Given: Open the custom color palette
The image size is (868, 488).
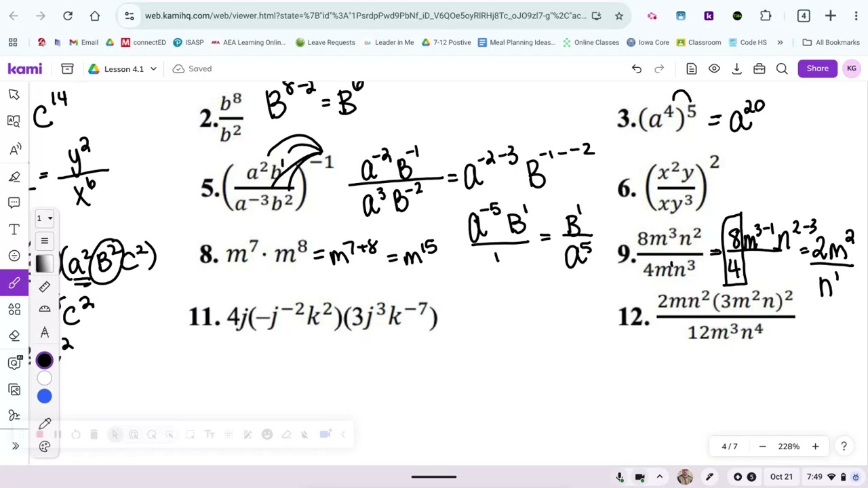Looking at the screenshot, I should tap(45, 446).
